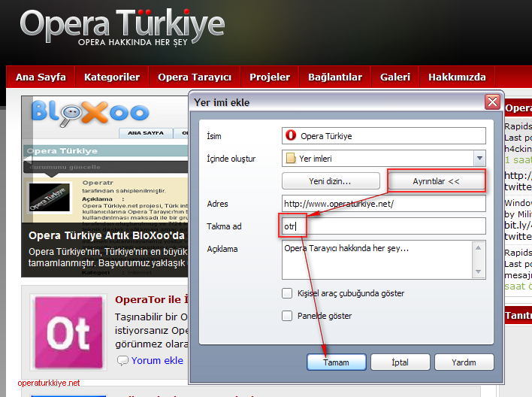Viewport: 532px width, 397px height.
Task: Click the Opera Türkiye Artık BloXoo'da headline
Action: 107,235
